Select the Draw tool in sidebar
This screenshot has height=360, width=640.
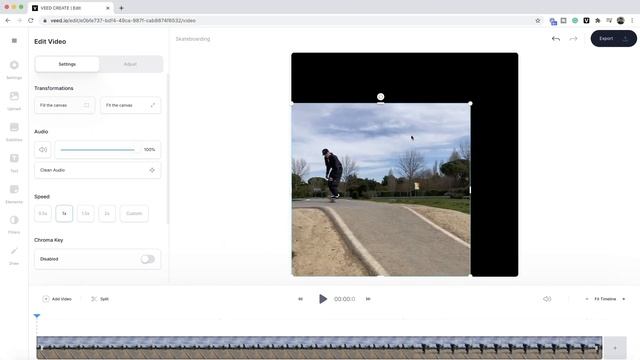(x=14, y=255)
